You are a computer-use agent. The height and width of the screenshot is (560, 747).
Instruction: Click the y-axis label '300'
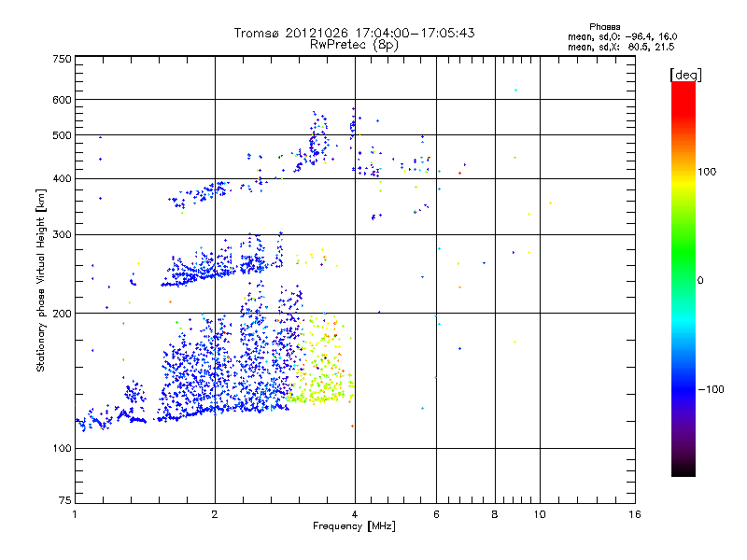point(62,235)
